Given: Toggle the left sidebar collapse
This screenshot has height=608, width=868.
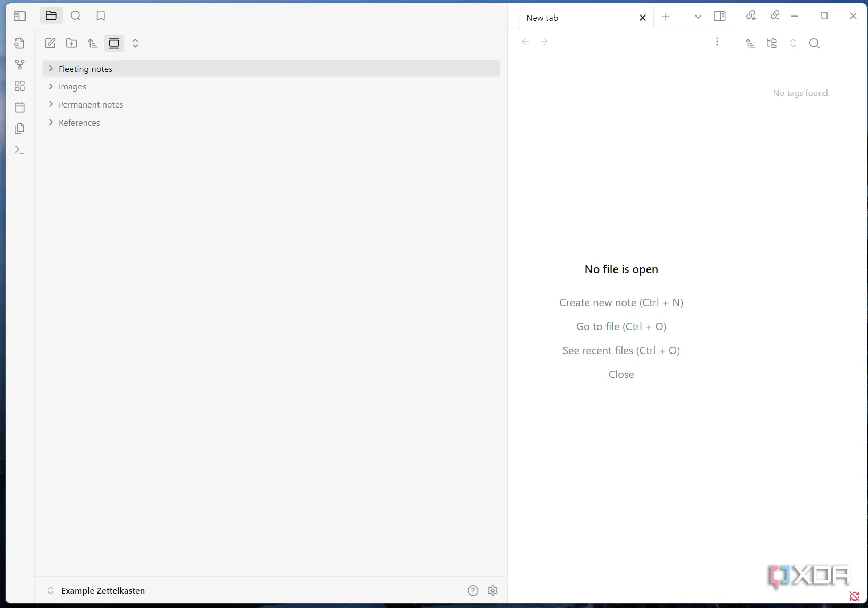Looking at the screenshot, I should 20,16.
